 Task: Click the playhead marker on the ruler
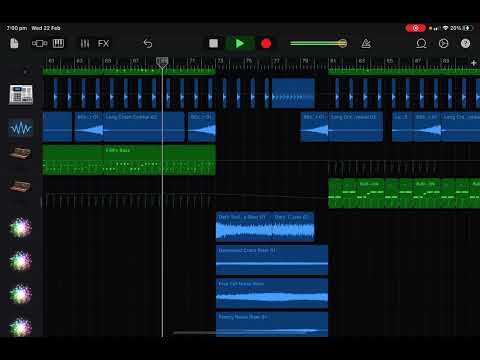(x=162, y=62)
